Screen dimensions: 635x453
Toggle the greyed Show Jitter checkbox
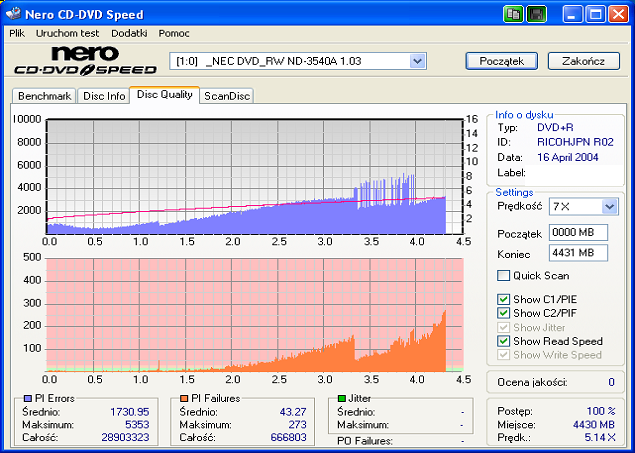point(503,327)
